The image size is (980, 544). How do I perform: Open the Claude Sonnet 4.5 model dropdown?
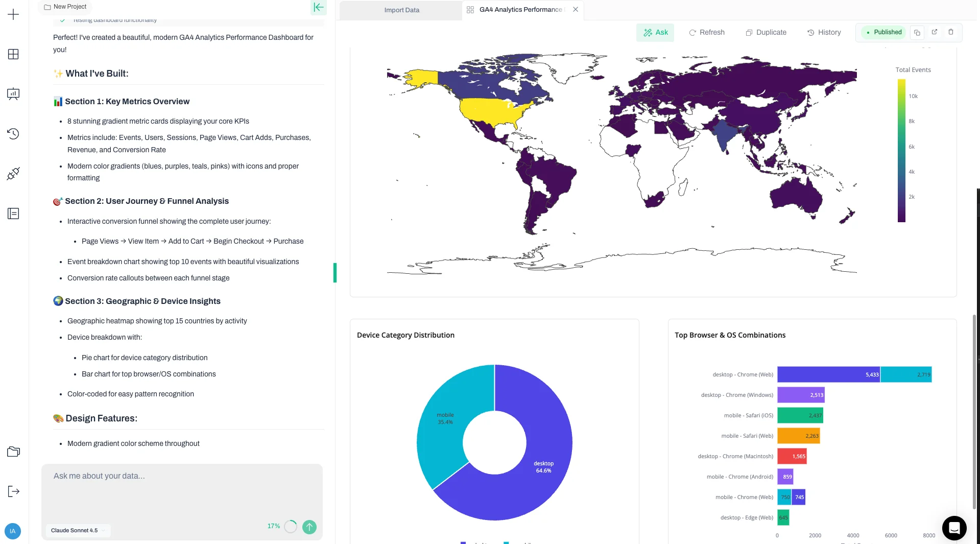point(77,530)
